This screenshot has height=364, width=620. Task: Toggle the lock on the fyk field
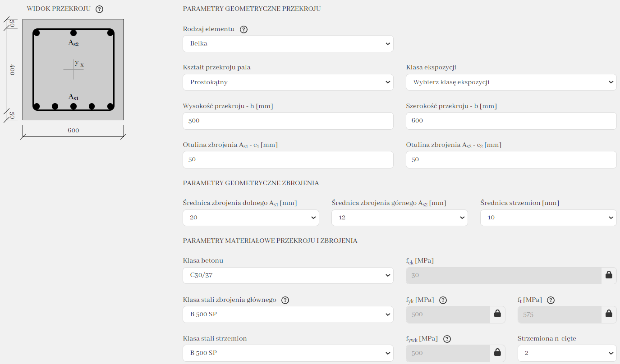tap(497, 314)
